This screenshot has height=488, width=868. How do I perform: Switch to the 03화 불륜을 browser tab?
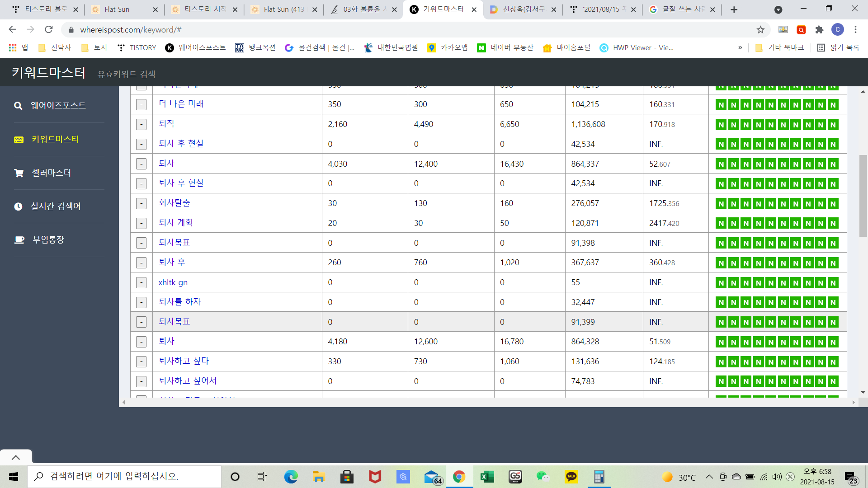(x=362, y=9)
